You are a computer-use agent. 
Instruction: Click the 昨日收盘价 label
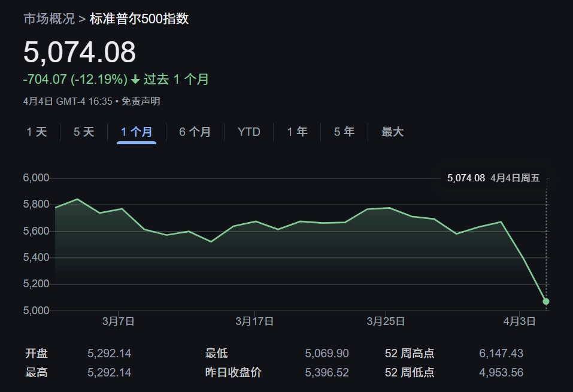tap(234, 372)
